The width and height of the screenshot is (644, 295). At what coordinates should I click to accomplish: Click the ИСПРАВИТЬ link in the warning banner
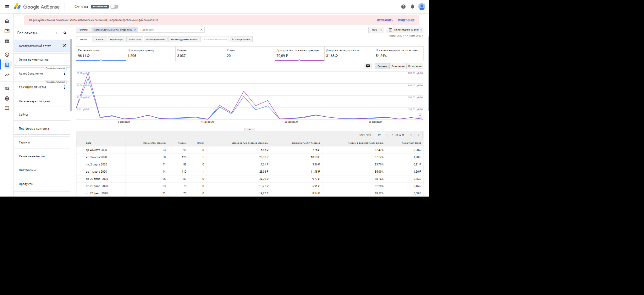[x=385, y=20]
